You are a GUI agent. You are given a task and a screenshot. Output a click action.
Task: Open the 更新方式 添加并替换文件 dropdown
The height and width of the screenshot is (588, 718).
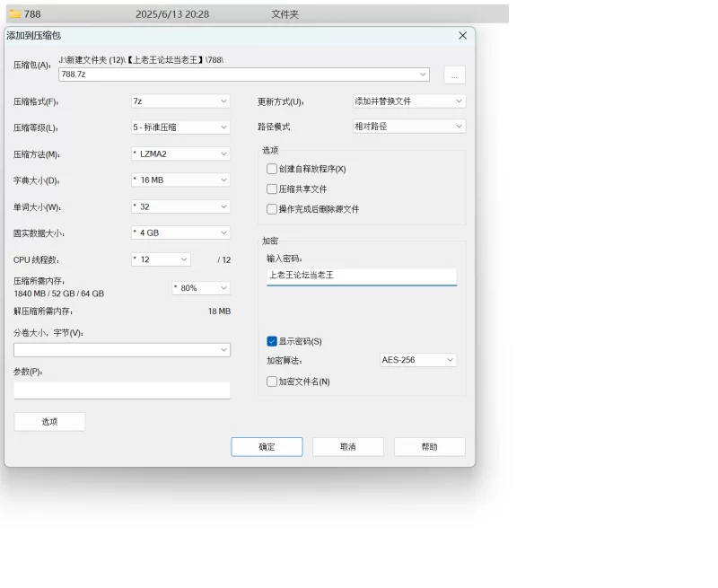(x=409, y=101)
